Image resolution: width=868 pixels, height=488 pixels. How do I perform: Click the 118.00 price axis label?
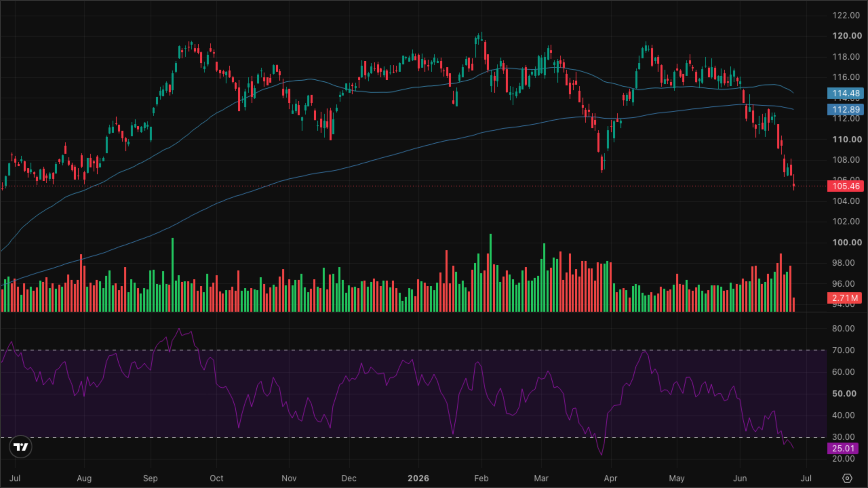(x=846, y=57)
